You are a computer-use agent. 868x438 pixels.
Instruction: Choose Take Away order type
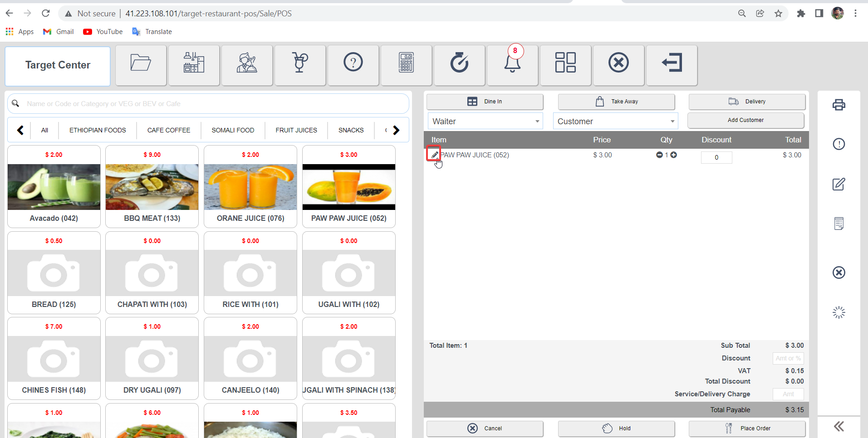(616, 102)
